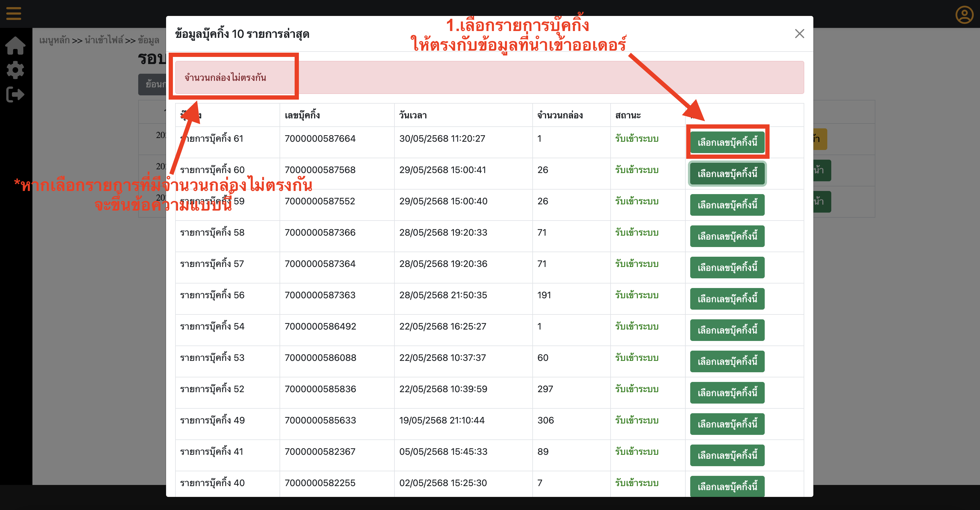980x510 pixels.
Task: Select booking number for รายการบุ๊คกิ้ง 53
Action: click(x=727, y=361)
